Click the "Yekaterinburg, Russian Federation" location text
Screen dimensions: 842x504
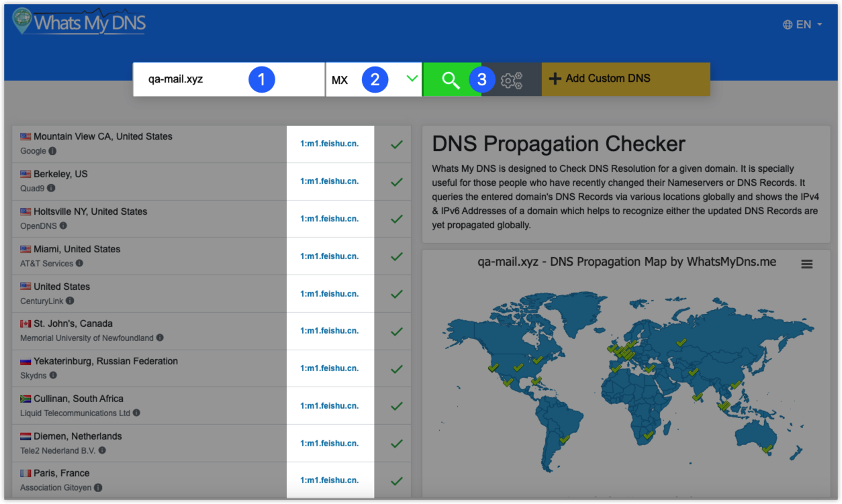(106, 361)
